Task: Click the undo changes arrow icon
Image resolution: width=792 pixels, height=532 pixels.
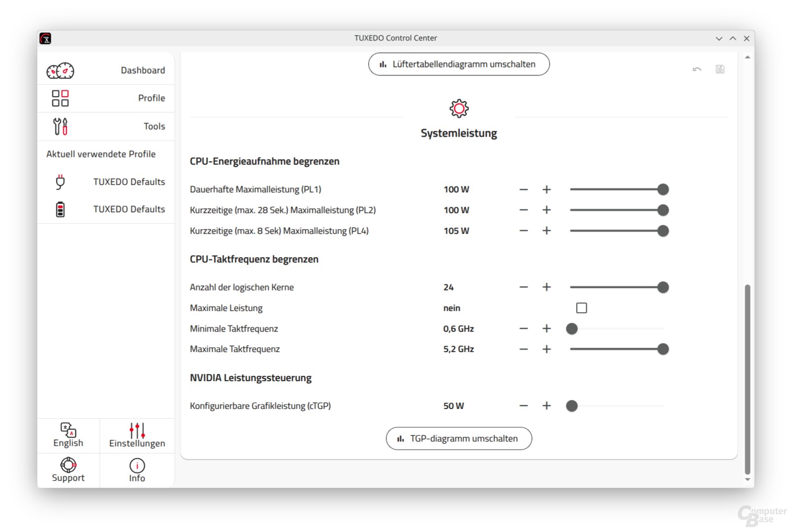Action: pyautogui.click(x=697, y=69)
